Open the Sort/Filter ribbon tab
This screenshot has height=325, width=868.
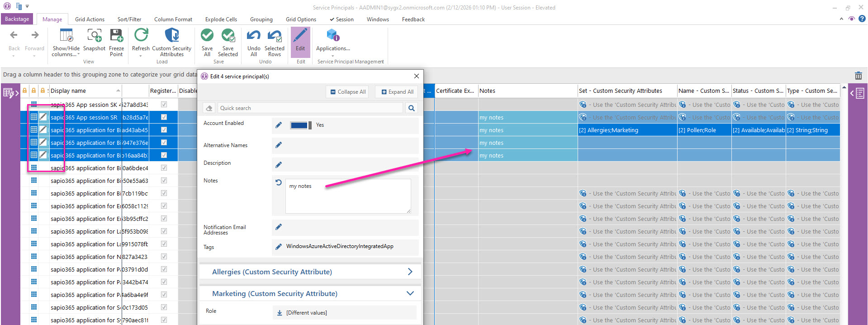[129, 19]
